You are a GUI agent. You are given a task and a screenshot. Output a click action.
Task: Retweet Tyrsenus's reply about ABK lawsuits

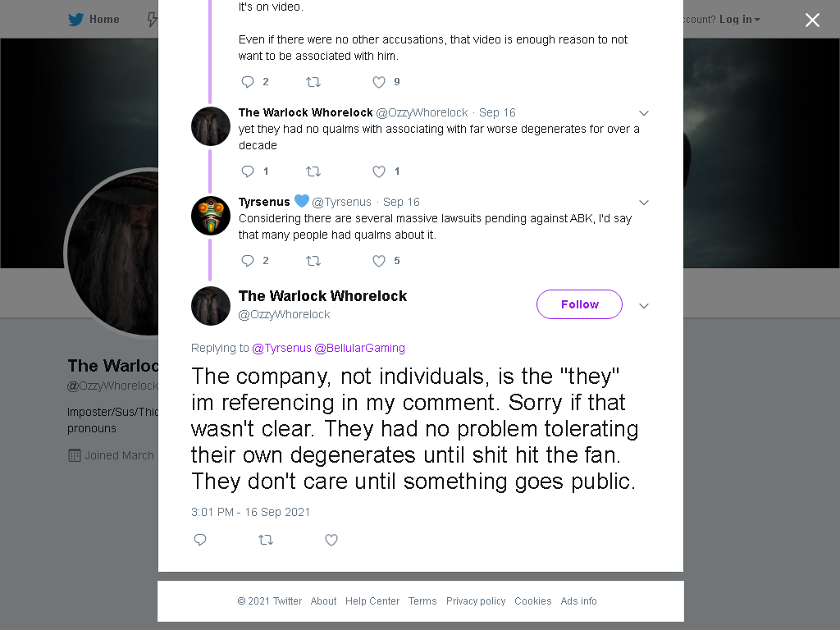pos(313,261)
